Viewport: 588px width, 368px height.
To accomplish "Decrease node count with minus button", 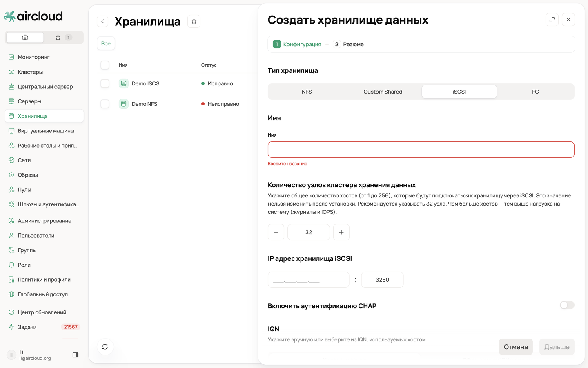I will (276, 232).
